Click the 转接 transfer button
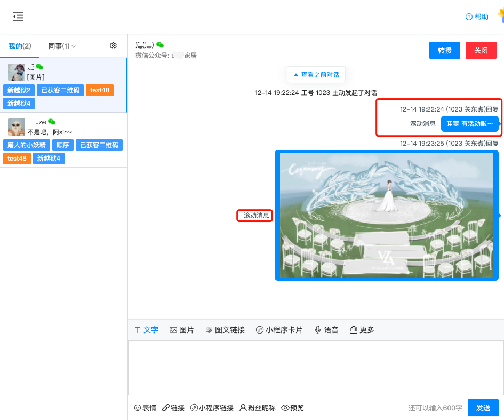The height and width of the screenshot is (420, 504). 445,50
